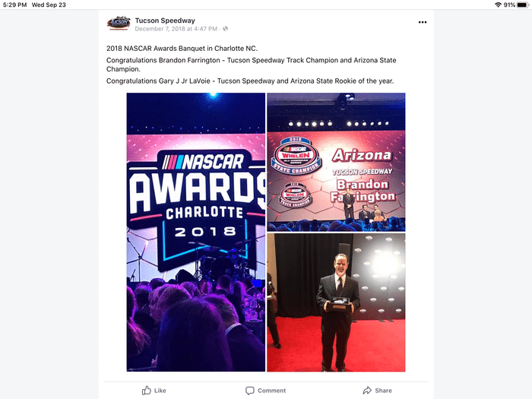Screen dimensions: 532x399
Task: Tap the 5:29 PM status bar clock
Action: coord(15,5)
